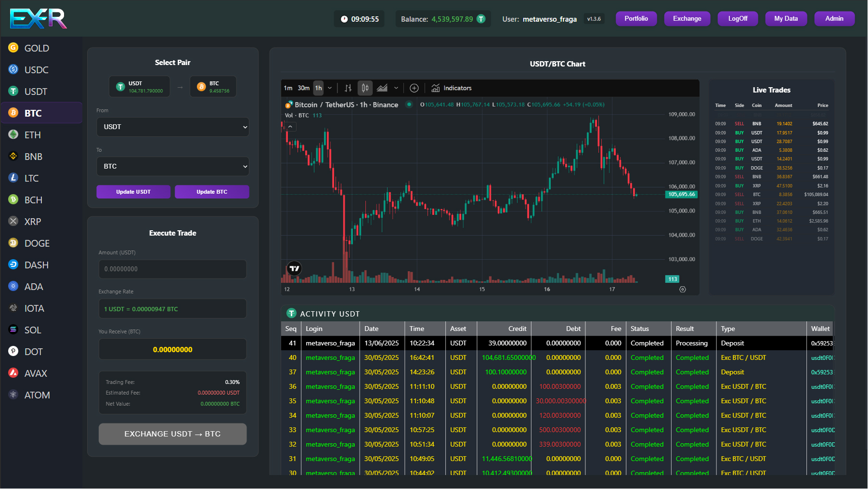This screenshot has height=489, width=868.
Task: Choose IOTA coin entry
Action: pos(41,308)
